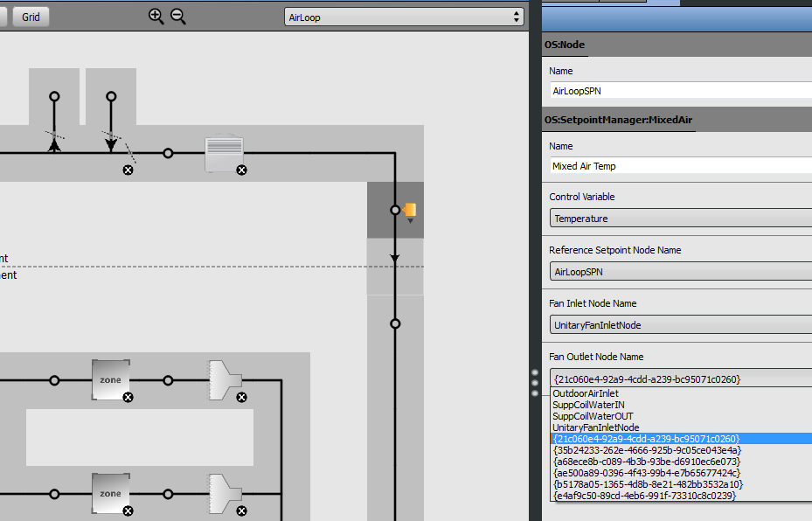Click the three-dot panel splitter handle
Image resolution: width=812 pixels, height=521 pixels.
point(535,383)
